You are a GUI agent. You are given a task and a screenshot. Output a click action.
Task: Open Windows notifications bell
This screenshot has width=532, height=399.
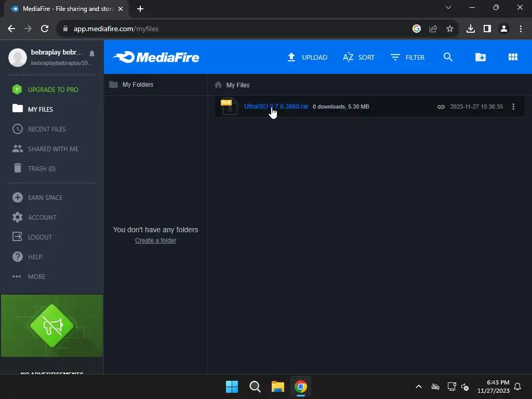pos(517,387)
